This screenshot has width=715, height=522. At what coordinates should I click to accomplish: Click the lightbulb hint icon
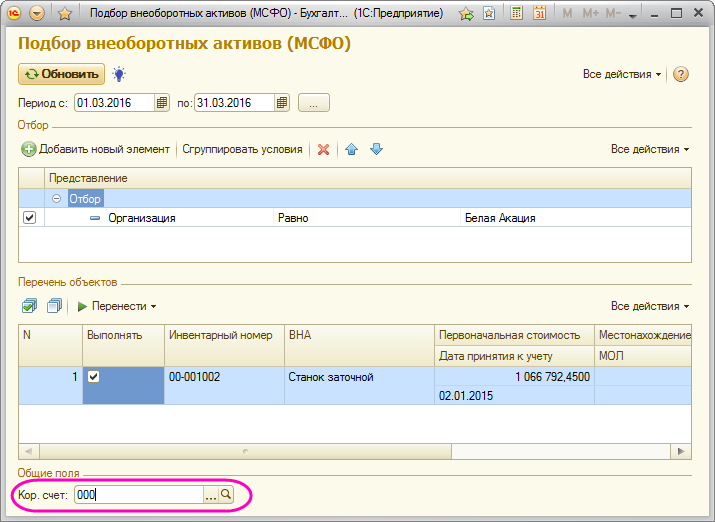pyautogui.click(x=118, y=74)
